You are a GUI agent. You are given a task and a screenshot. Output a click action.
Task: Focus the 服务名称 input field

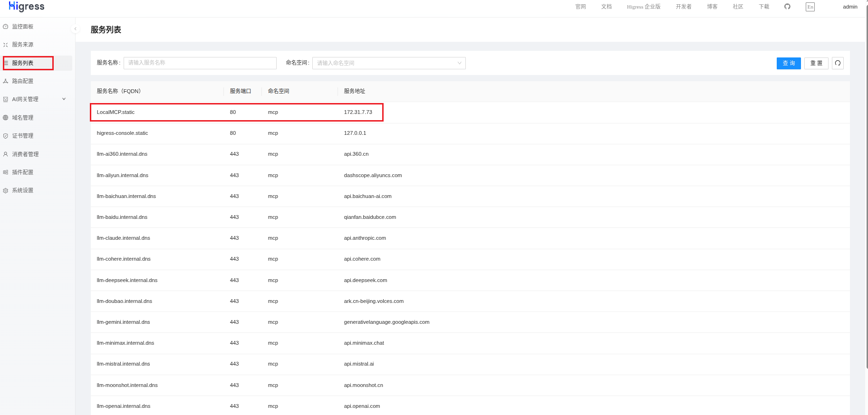200,63
